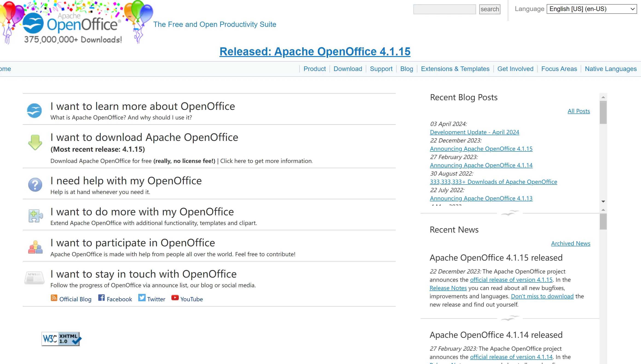
Task: Click the newspaper stay-in-touch icon
Action: [x=34, y=278]
